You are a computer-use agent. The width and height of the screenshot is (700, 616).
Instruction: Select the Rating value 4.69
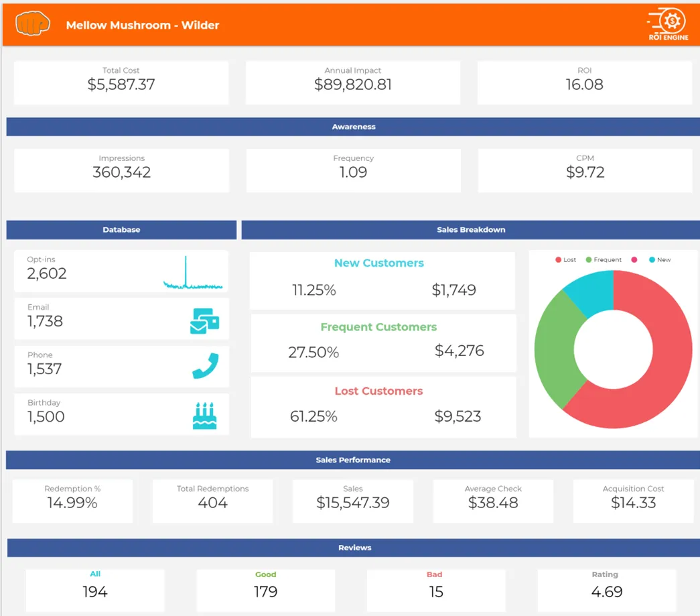607,592
